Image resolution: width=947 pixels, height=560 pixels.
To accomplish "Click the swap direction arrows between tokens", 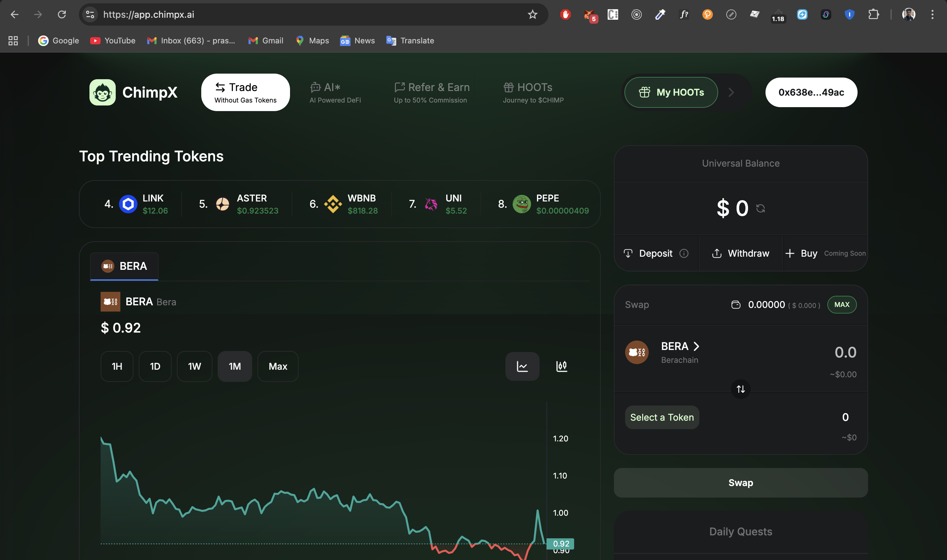I will [x=740, y=389].
